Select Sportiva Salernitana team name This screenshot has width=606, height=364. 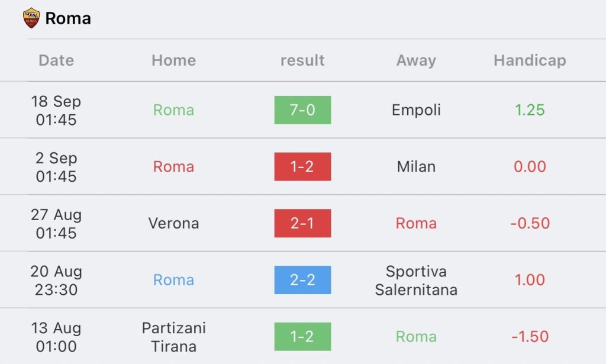click(x=416, y=280)
